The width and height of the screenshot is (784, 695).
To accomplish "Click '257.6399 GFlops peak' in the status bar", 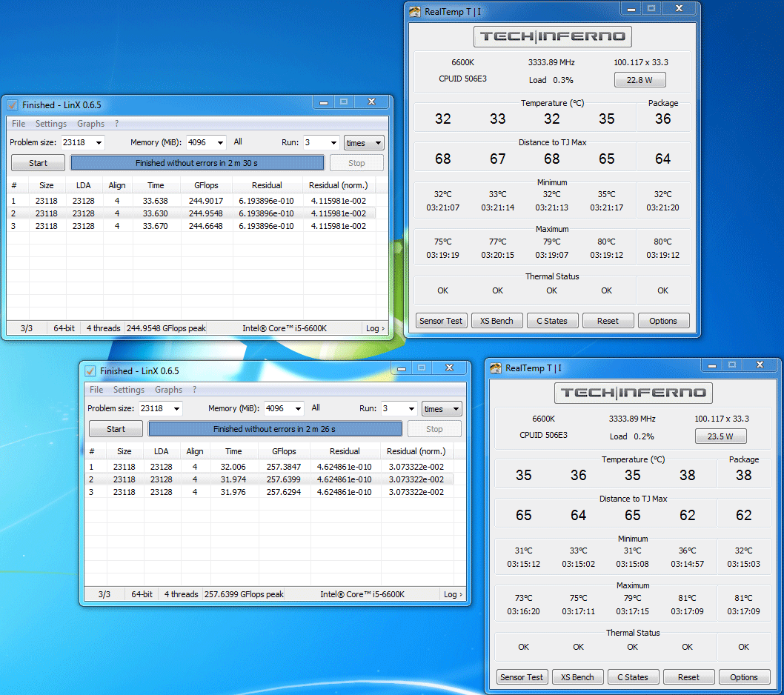I will pos(244,594).
